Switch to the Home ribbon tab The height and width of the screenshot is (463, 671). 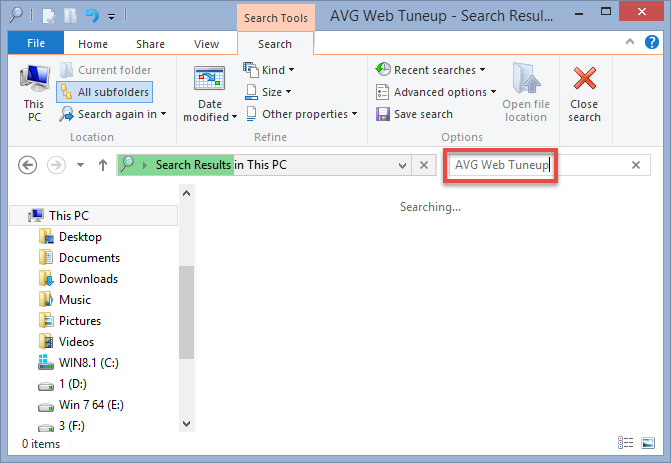click(x=93, y=44)
